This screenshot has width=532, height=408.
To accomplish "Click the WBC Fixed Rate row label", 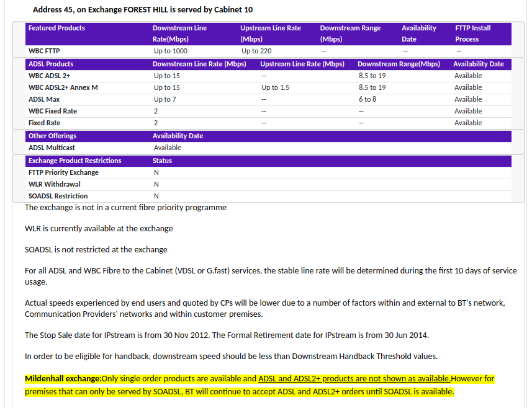I will pos(53,111).
